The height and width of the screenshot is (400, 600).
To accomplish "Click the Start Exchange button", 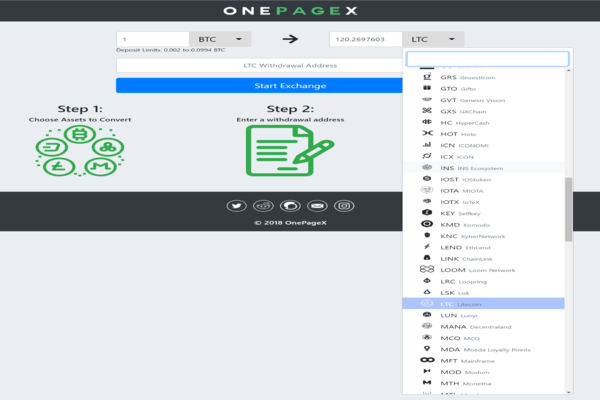I will tap(259, 85).
